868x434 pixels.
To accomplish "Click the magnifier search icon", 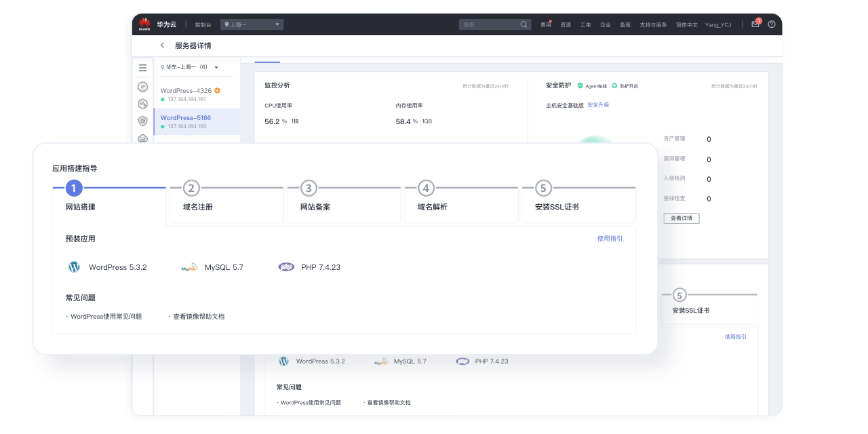I will point(524,24).
